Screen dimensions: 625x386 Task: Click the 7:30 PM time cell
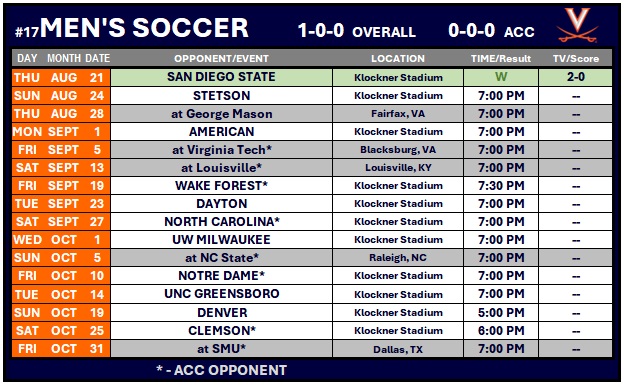pos(501,186)
